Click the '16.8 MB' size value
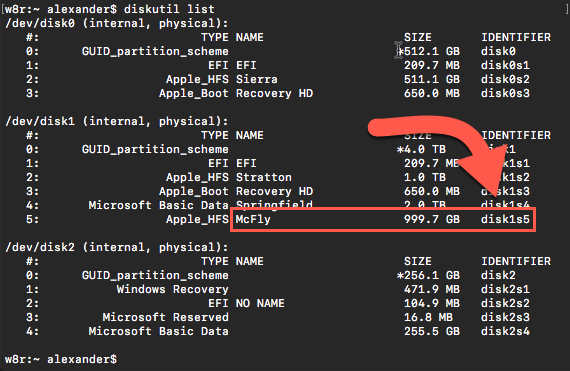The height and width of the screenshot is (371, 570). 428,317
